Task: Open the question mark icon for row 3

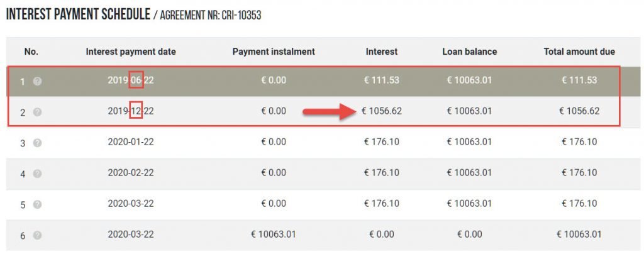Action: (37, 143)
